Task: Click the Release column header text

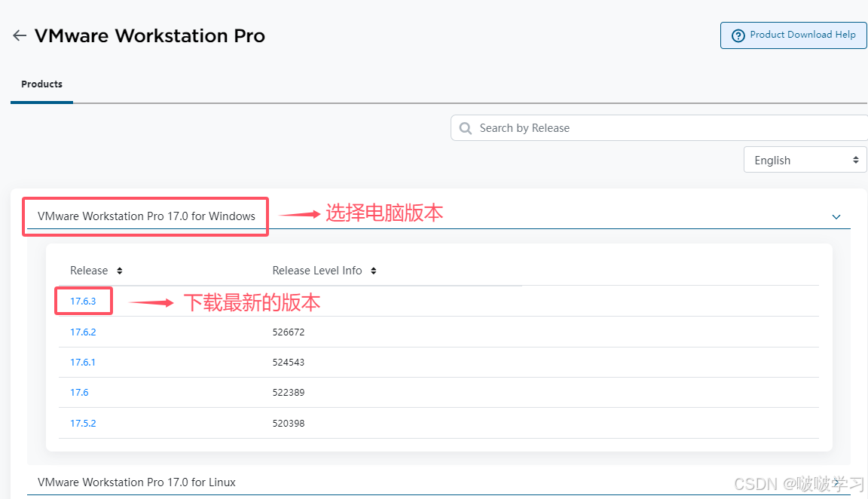Action: (89, 271)
